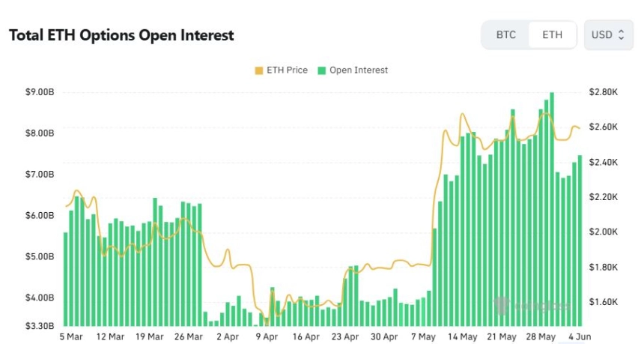Click the last green bar at 4 Jun
Image resolution: width=644 pixels, height=344 pixels.
tap(580, 241)
